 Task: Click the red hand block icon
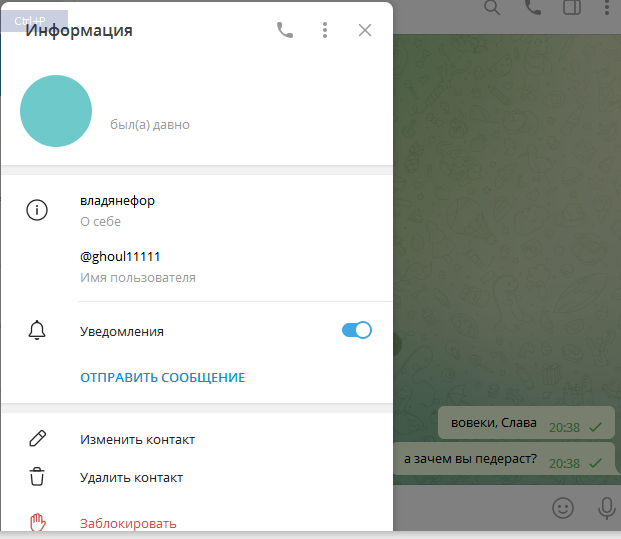(38, 522)
